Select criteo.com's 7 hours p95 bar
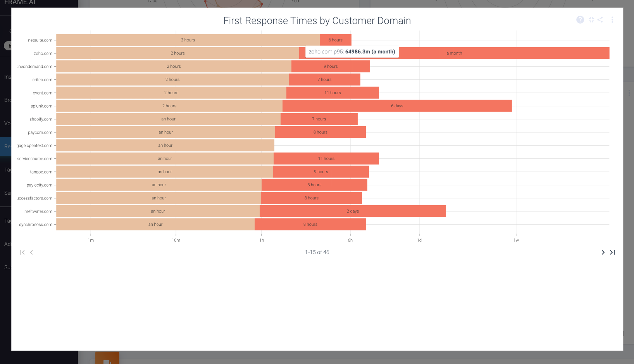 point(324,79)
